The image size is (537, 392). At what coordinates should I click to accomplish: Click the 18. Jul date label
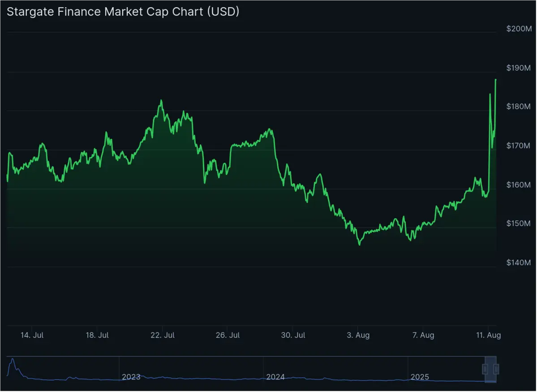click(96, 335)
